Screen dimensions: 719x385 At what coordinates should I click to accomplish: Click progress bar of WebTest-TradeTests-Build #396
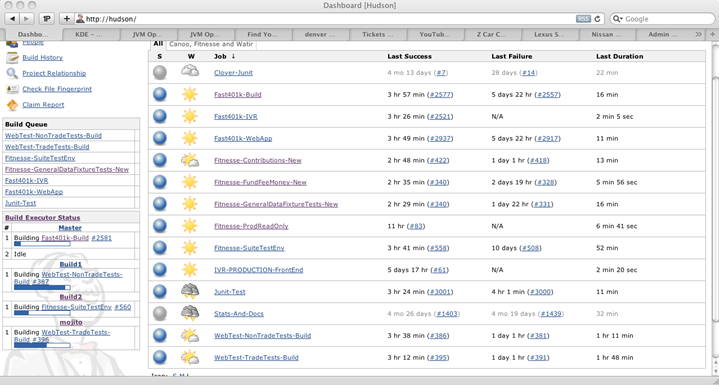42,345
